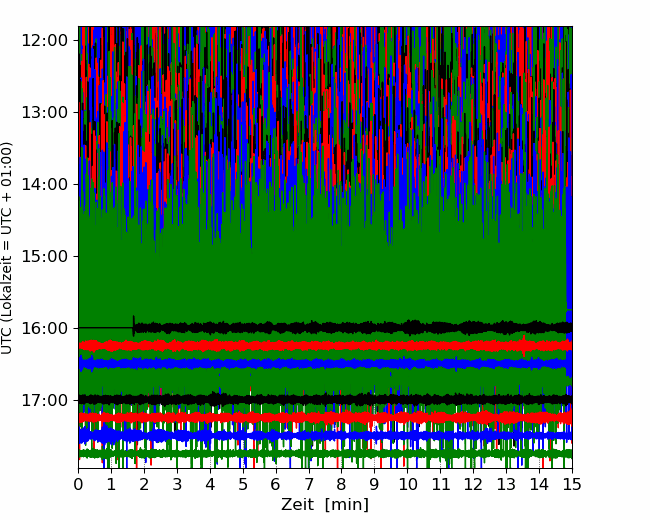Click the x-axis tick label 12

[473, 484]
